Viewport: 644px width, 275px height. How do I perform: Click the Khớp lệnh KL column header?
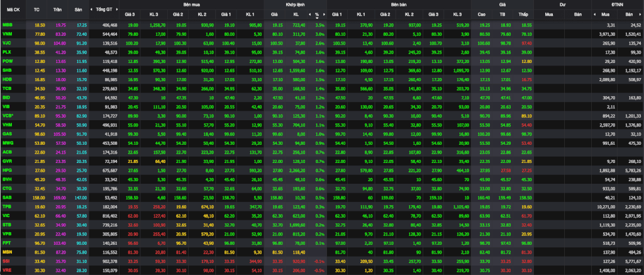(x=296, y=14)
